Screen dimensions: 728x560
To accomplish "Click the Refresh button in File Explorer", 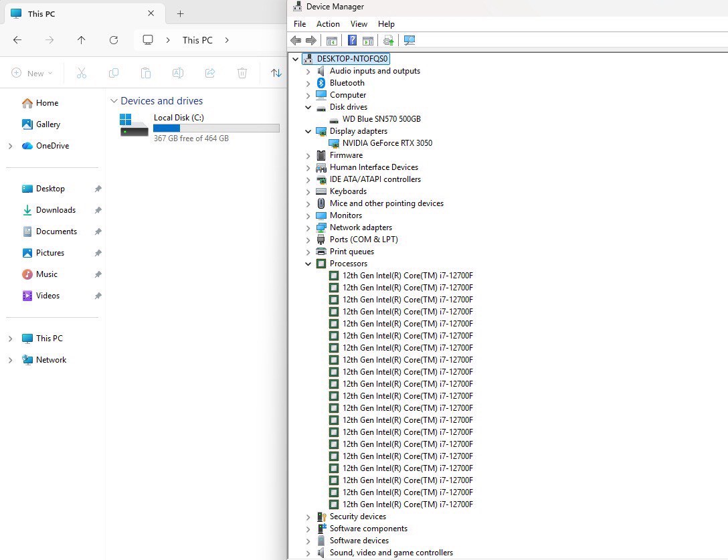I will [x=114, y=40].
